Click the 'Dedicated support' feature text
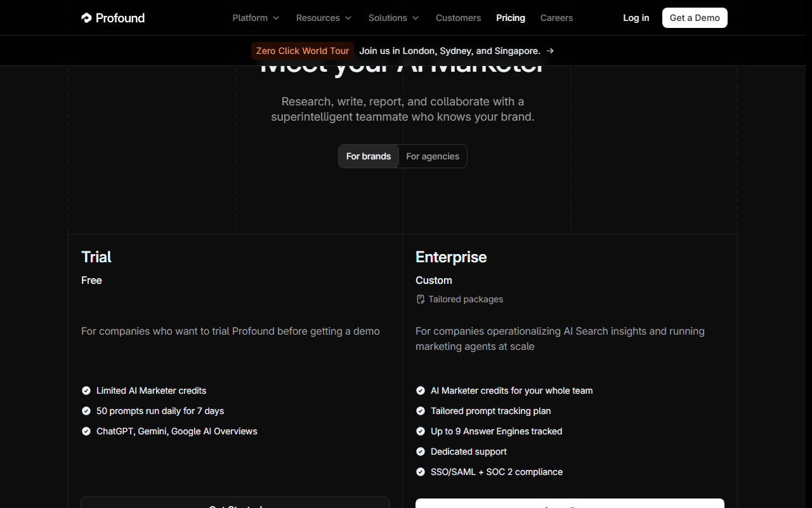 [469, 451]
